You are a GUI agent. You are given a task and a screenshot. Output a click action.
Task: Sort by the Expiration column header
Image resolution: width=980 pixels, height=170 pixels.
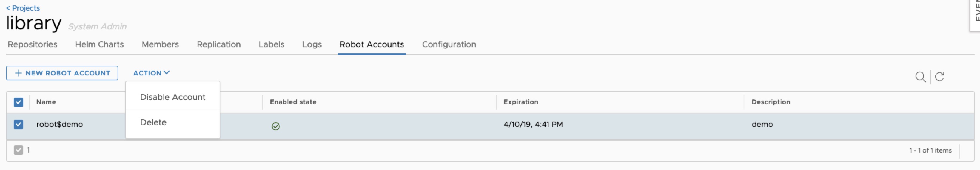coord(520,102)
